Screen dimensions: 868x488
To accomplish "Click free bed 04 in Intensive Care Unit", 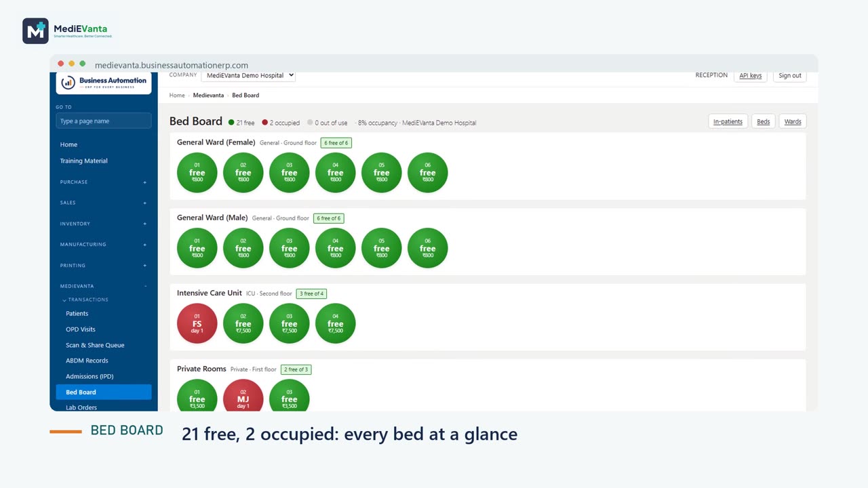I will [x=335, y=323].
